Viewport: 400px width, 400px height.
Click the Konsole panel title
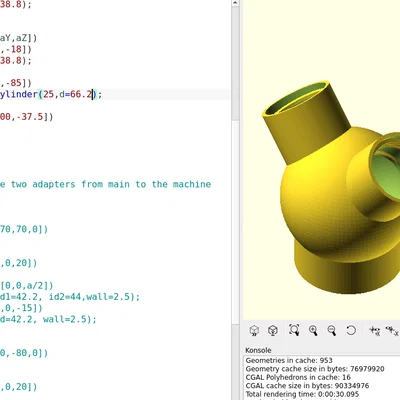(x=258, y=350)
